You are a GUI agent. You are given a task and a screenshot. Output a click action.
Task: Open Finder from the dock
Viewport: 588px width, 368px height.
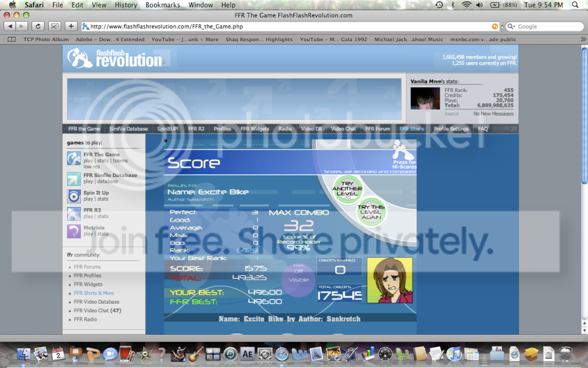25,353
